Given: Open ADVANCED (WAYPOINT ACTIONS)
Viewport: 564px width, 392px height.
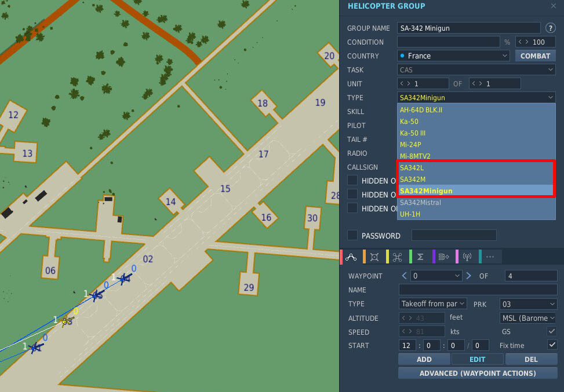Looking at the screenshot, I should (478, 373).
